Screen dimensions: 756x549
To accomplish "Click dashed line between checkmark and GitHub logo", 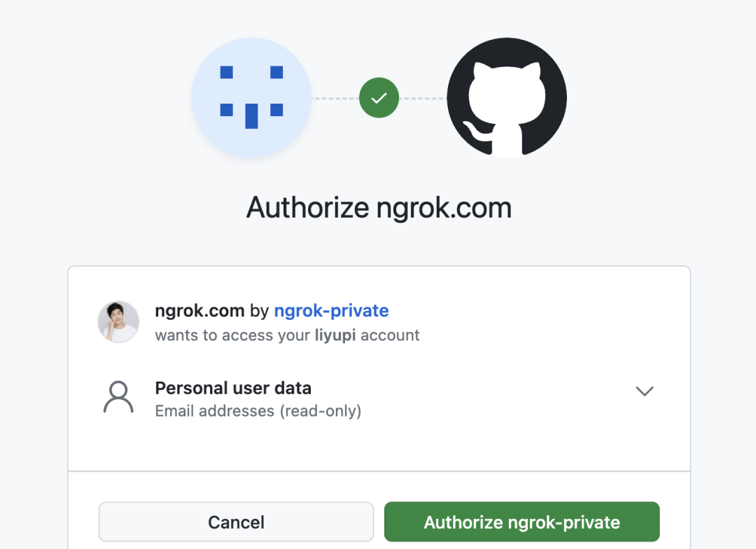I will pyautogui.click(x=423, y=99).
